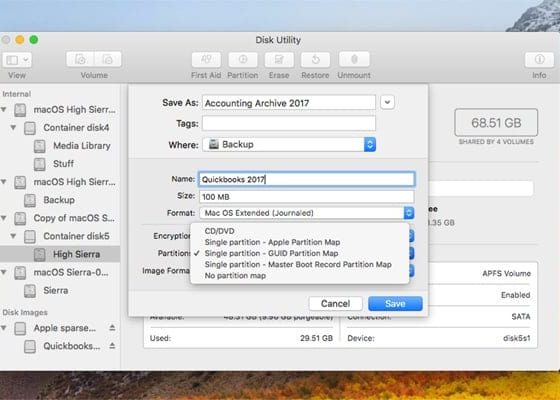Run First Aid from the toolbar

[206, 59]
